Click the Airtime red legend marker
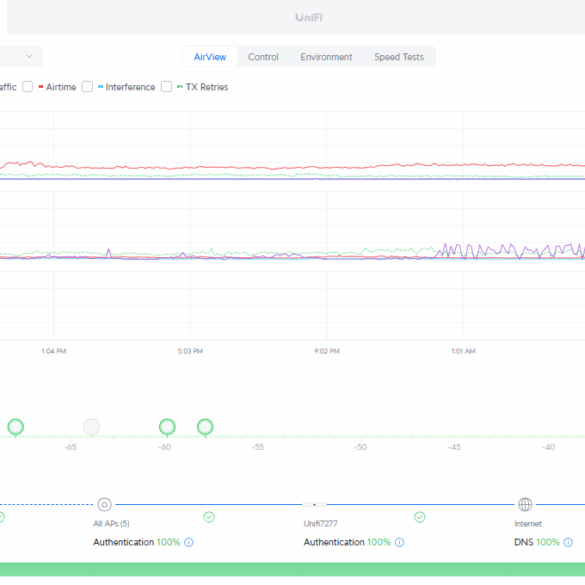The image size is (585, 585). [41, 87]
